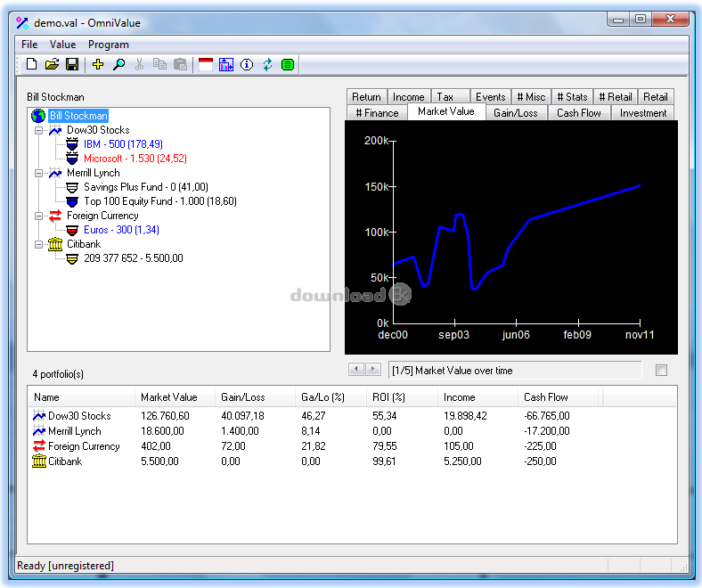Click the Market Value over time description field
The image size is (702, 588).
[515, 371]
